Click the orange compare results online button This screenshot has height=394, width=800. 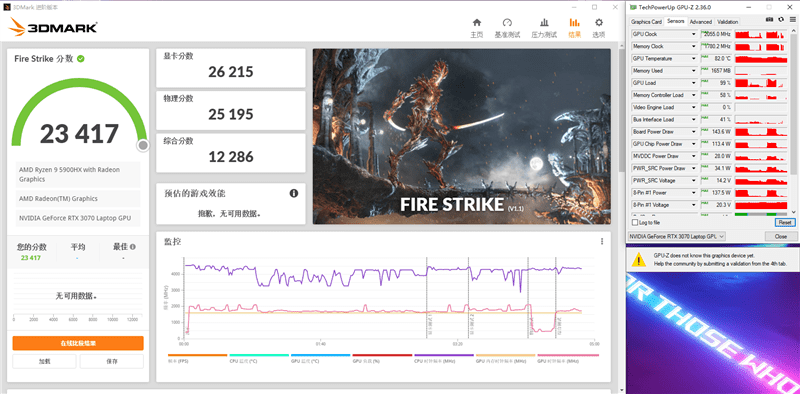click(78, 343)
